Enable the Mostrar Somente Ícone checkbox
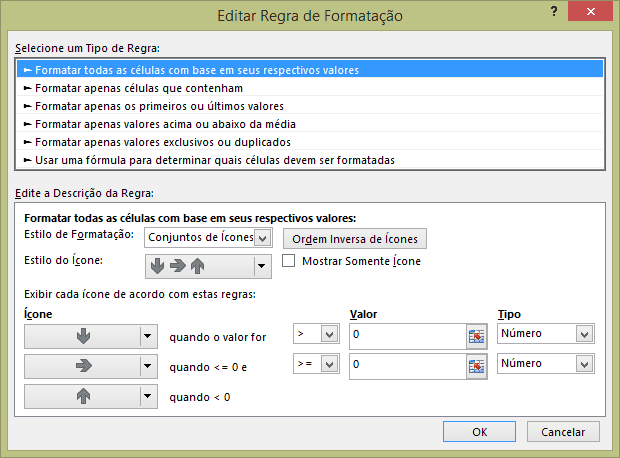Viewport: 620px width, 458px height. [288, 261]
